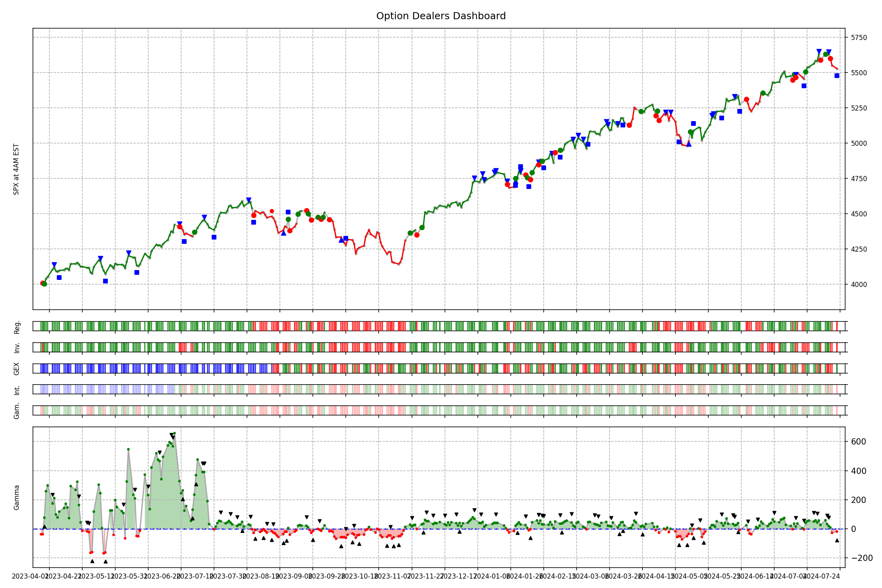Select the 200 gamma tick label
The height and width of the screenshot is (588, 882).
(858, 500)
